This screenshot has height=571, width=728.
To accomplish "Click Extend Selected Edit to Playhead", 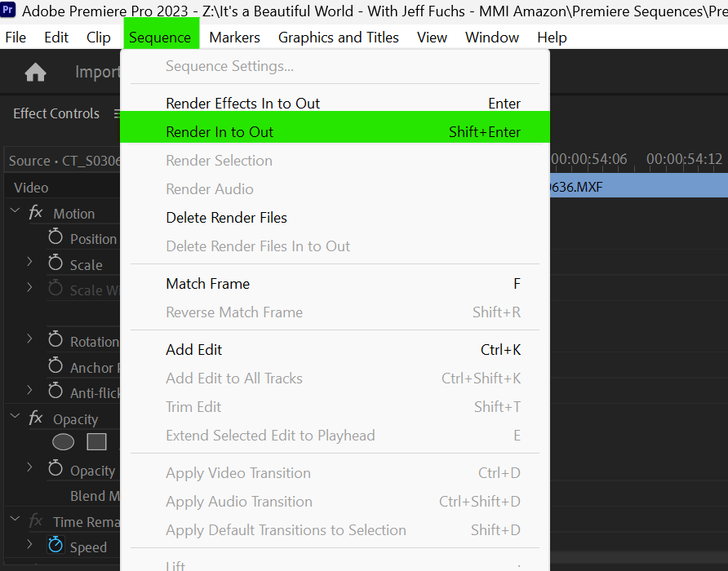I will (335, 435).
